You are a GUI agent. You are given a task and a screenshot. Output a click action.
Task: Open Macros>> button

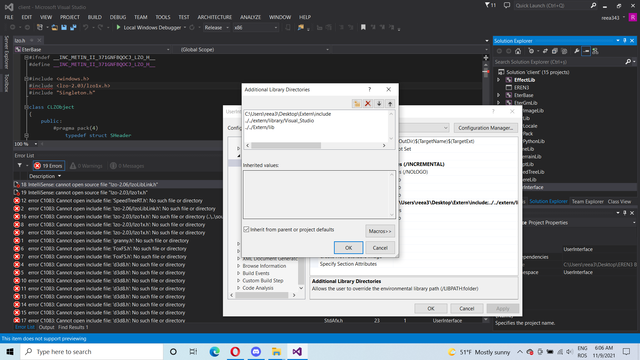380,231
